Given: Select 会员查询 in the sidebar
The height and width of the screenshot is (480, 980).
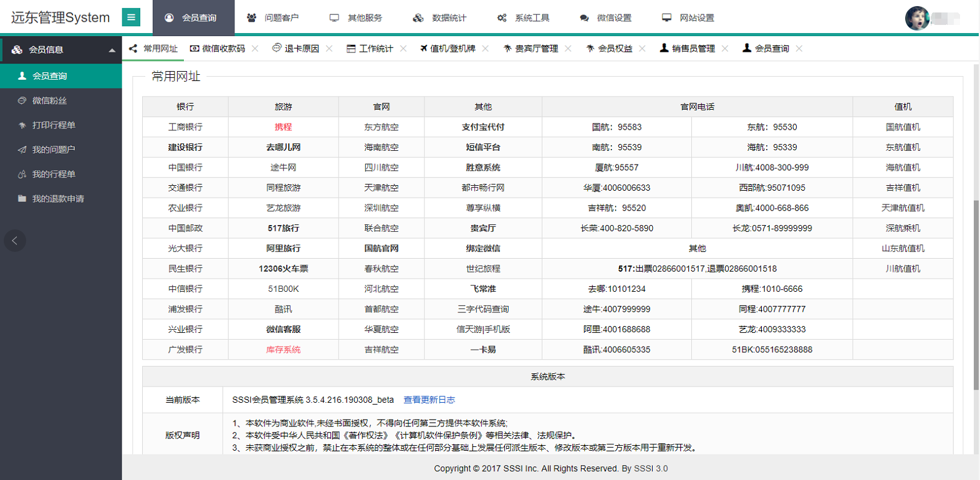Looking at the screenshot, I should point(61,76).
